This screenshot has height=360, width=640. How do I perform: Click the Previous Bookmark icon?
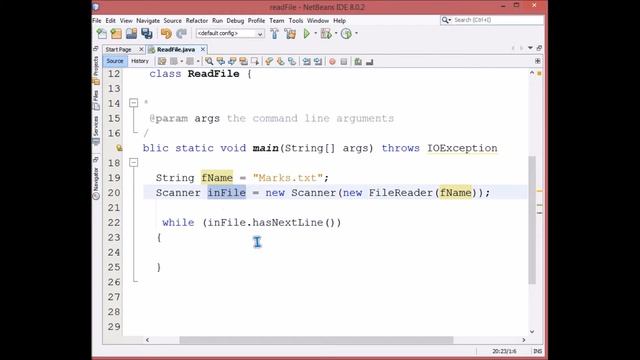[269, 62]
